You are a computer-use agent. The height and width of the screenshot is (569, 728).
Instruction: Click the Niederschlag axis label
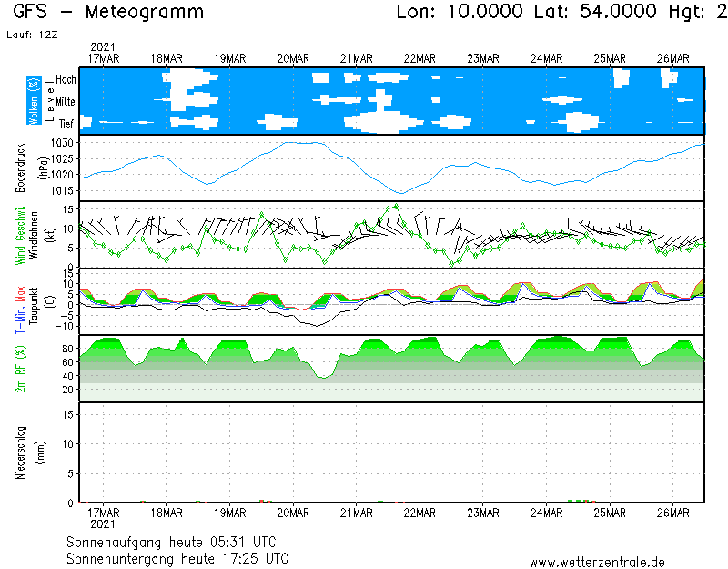(x=21, y=452)
